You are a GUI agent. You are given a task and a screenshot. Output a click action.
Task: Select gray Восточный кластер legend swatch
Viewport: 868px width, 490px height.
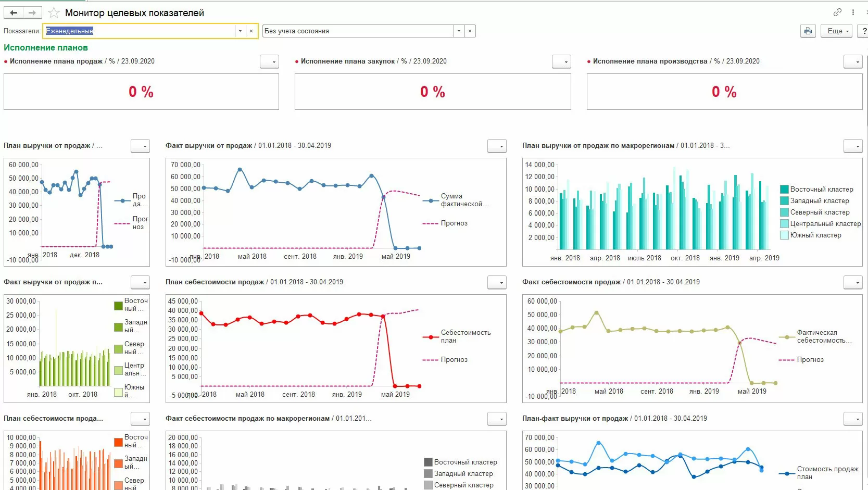click(x=428, y=462)
